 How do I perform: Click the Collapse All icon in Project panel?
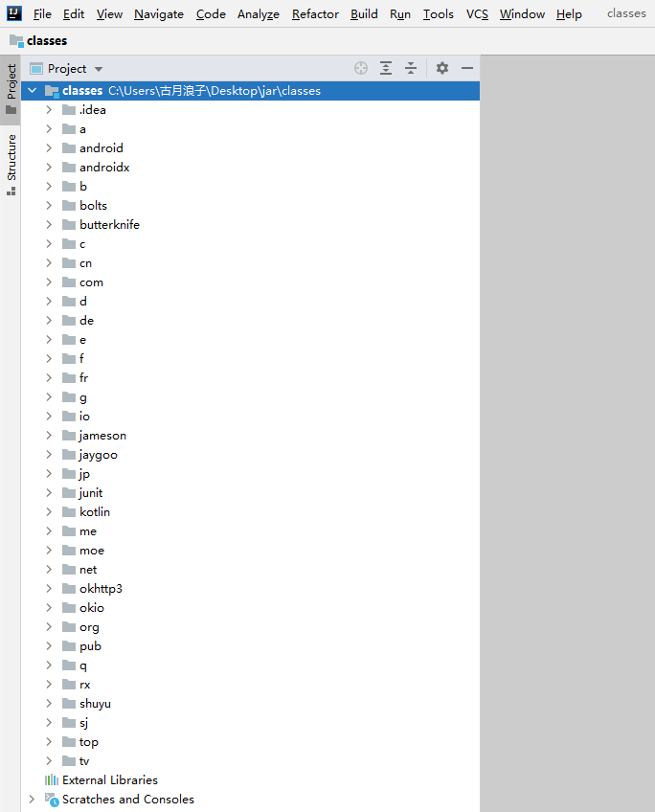click(x=411, y=68)
